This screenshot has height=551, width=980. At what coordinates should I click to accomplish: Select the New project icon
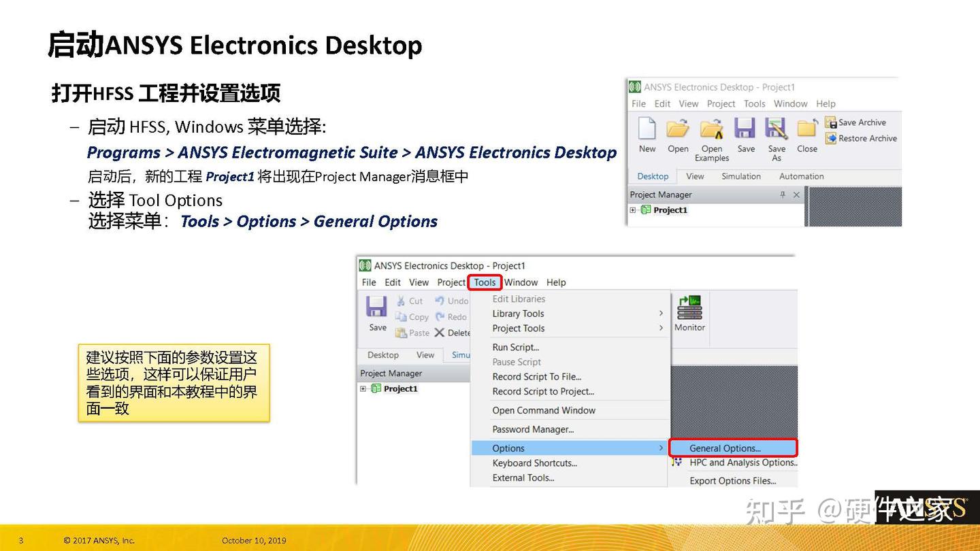[645, 129]
